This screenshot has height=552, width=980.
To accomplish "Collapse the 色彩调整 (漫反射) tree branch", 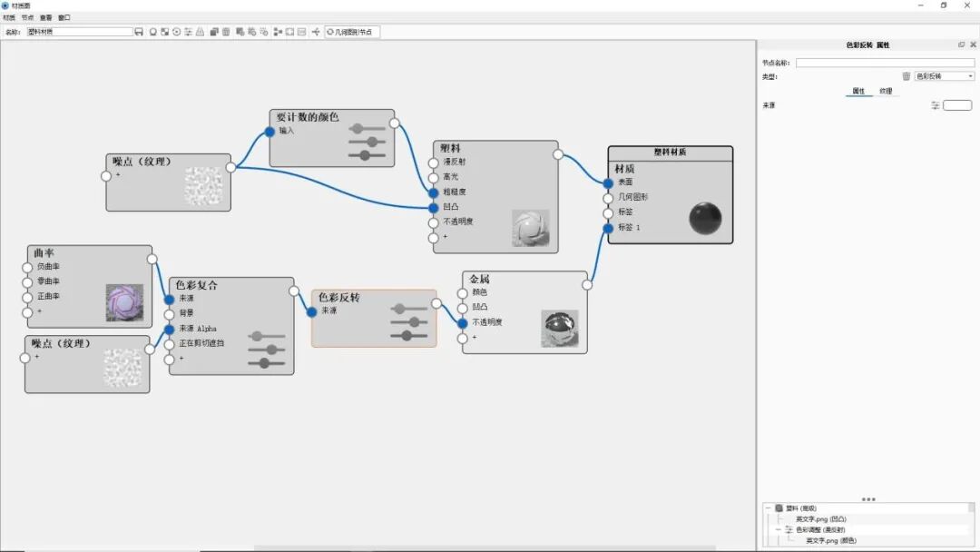I will pyautogui.click(x=777, y=529).
